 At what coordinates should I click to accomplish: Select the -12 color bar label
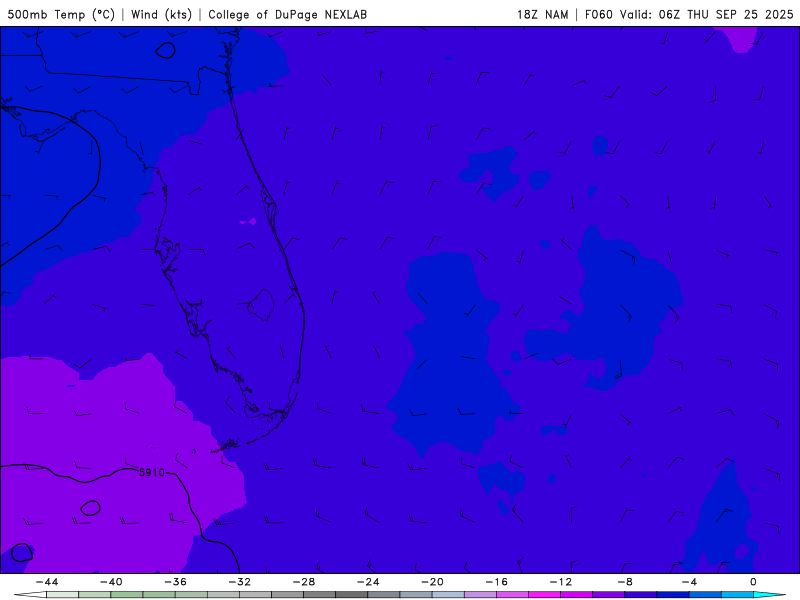(561, 582)
